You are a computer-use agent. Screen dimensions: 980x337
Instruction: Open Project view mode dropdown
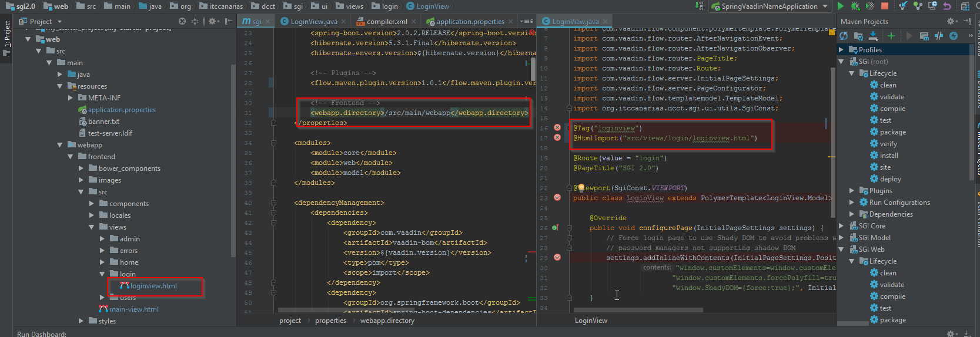(59, 22)
